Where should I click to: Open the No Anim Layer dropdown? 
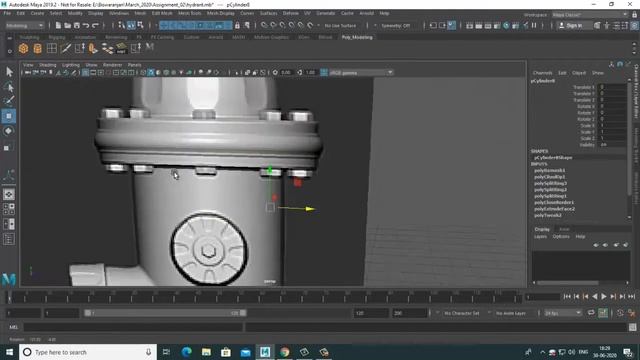tap(511, 313)
